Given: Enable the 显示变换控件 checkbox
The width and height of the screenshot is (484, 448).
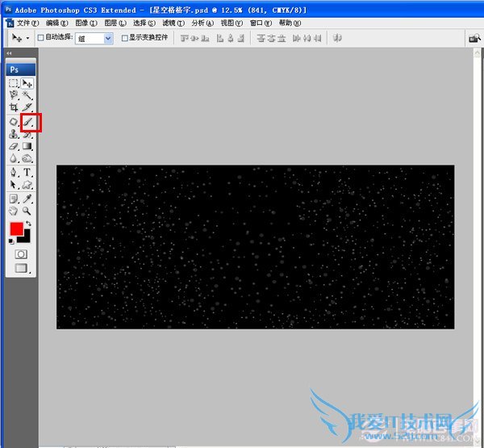Looking at the screenshot, I should pyautogui.click(x=125, y=38).
